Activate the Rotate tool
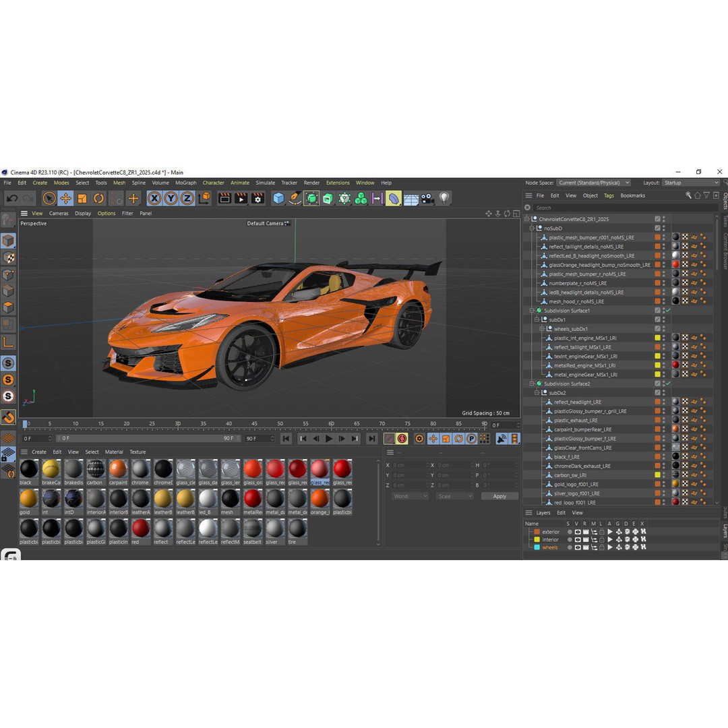Image resolution: width=728 pixels, height=728 pixels. (98, 199)
